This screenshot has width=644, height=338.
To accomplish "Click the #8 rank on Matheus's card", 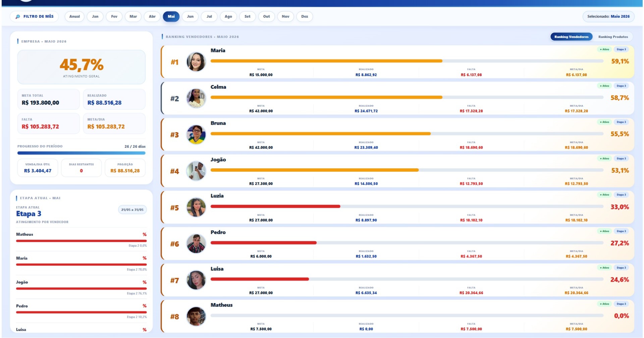I will [174, 317].
